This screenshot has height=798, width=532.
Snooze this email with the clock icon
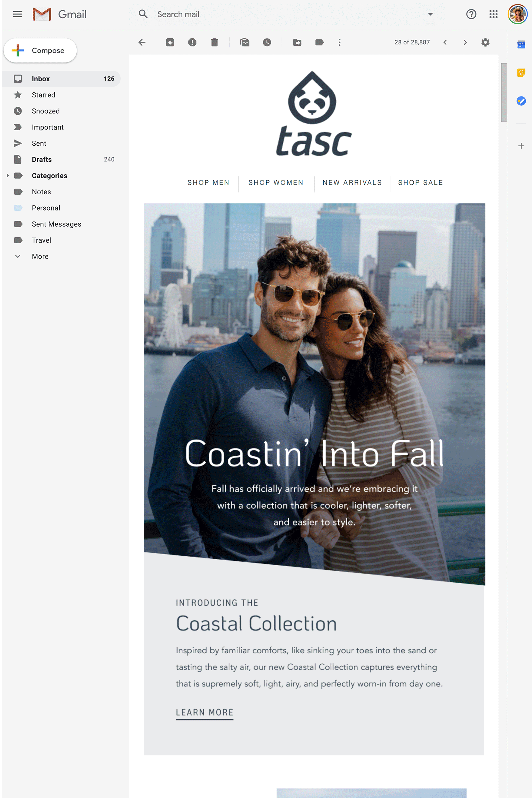click(267, 42)
